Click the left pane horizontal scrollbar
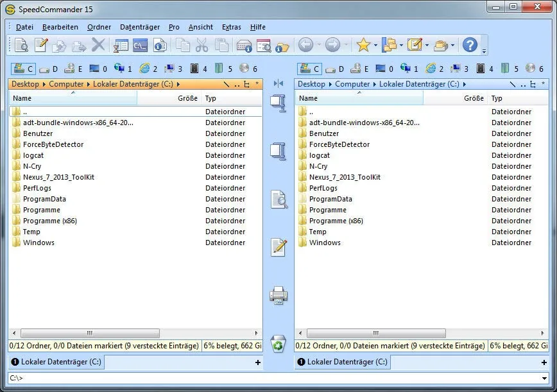The image size is (557, 392). (x=135, y=333)
